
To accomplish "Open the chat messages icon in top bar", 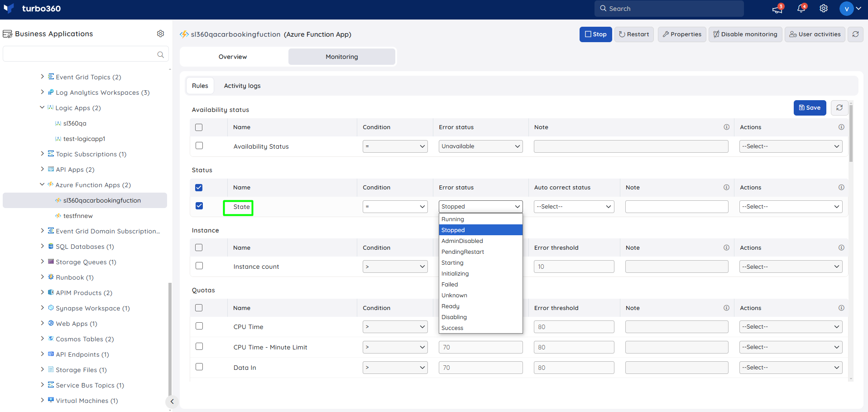I will 777,9.
